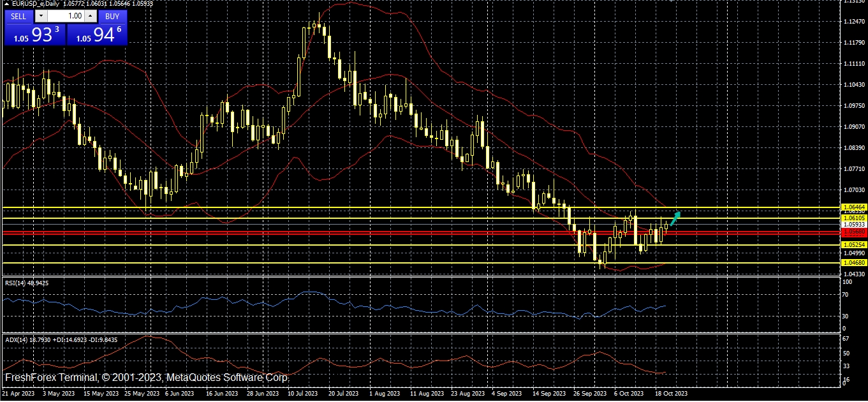Viewport: 868px width, 402px height.
Task: Collapse one-click panel via triangle beside EURUSD
Action: coord(6,4)
